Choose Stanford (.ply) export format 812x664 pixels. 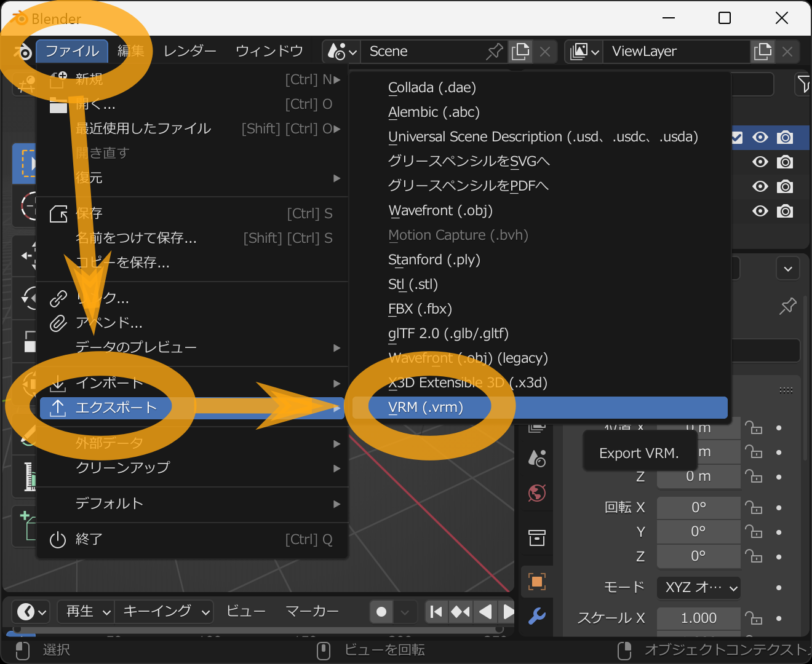(x=540, y=259)
